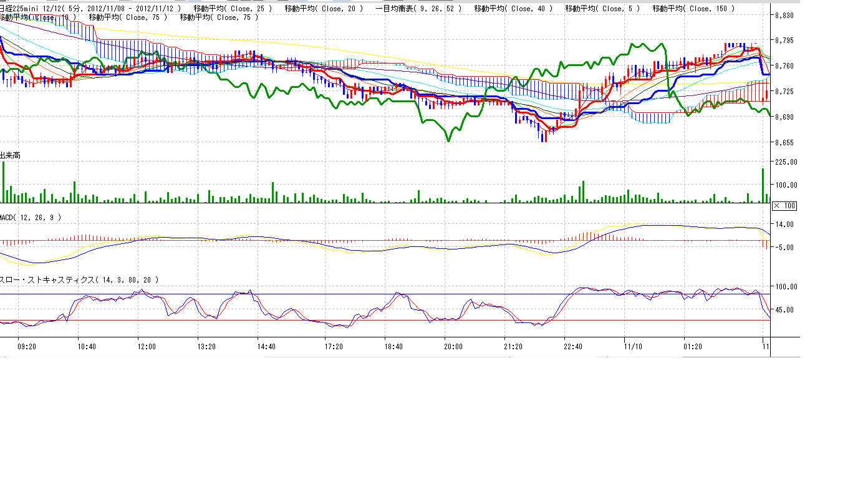Viewport: 868px width, 479px height.
Task: Click the スロー・ストキャスティクス panel title
Action: (79, 280)
